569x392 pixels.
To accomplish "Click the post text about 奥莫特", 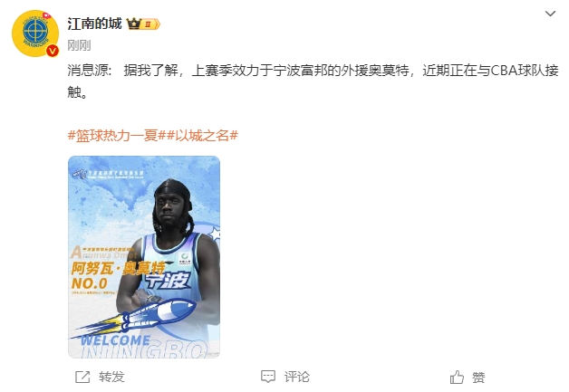I will (x=313, y=81).
